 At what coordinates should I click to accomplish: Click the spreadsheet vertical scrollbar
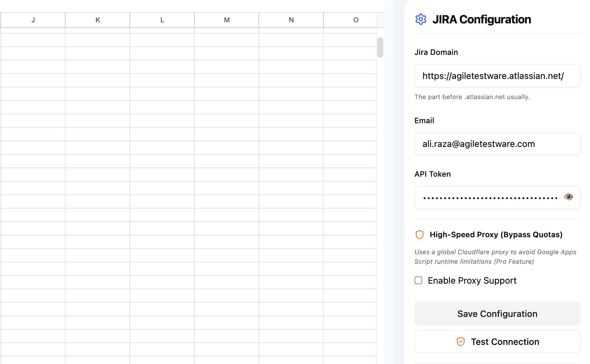(x=380, y=48)
